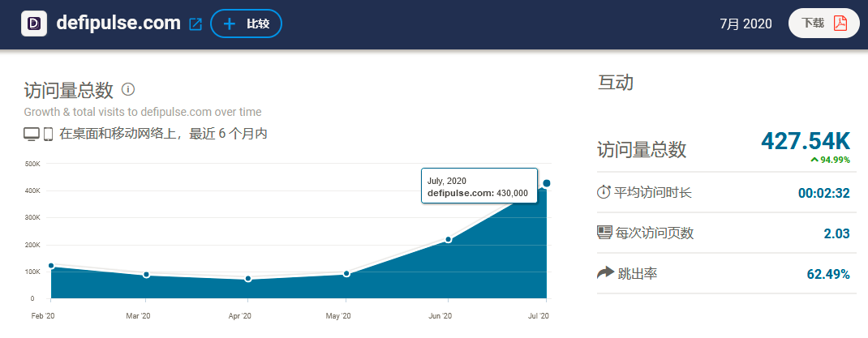Select the Feb '20 chart data point
Viewport: 868px width, 338px height.
(51, 266)
